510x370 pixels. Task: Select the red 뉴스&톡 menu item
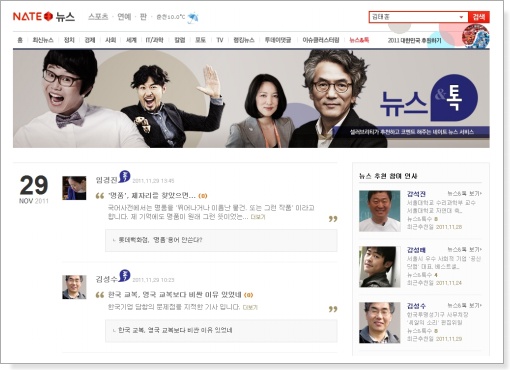pyautogui.click(x=359, y=40)
